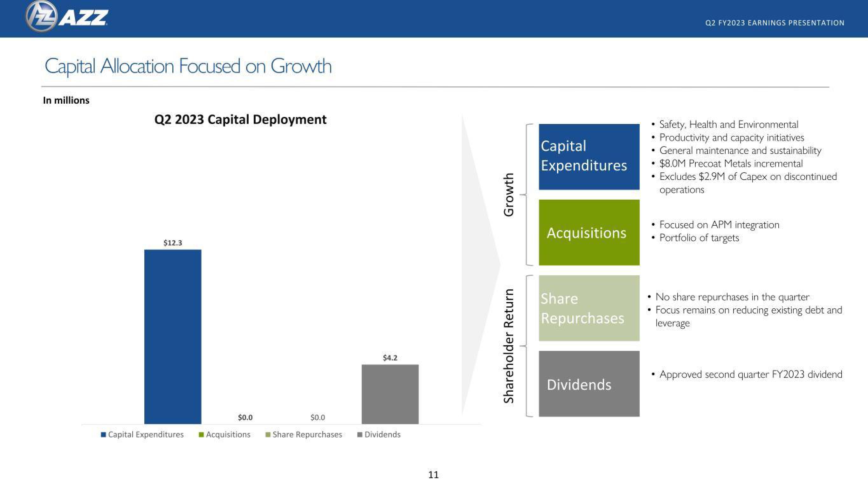This screenshot has width=868, height=488.
Task: Click "Productivity and capacity initiatives" bullet
Action: (x=732, y=138)
